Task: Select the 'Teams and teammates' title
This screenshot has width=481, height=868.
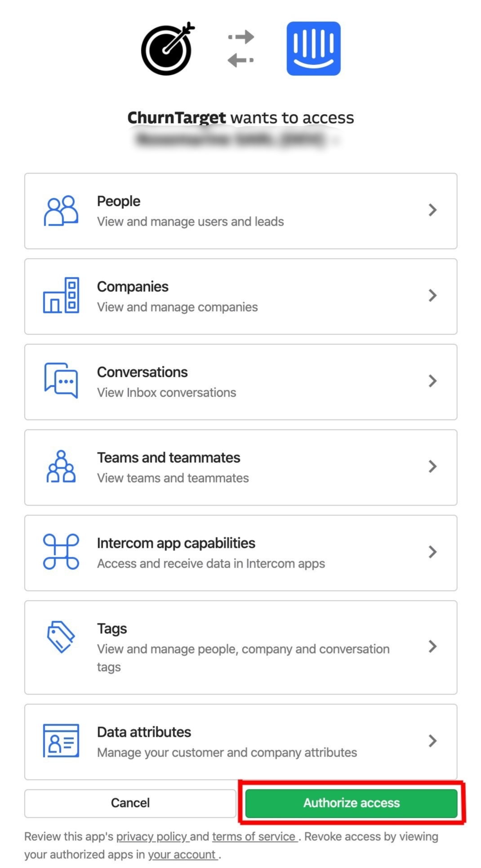Action: coord(169,458)
